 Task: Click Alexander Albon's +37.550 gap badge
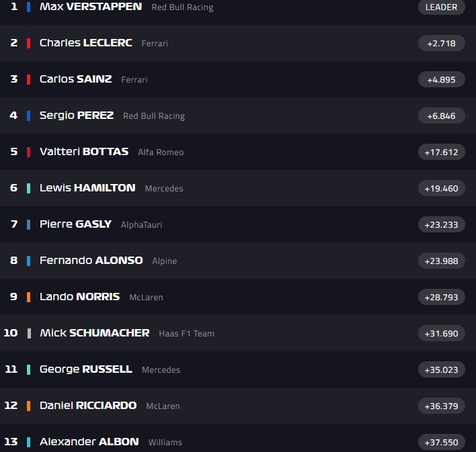(441, 443)
